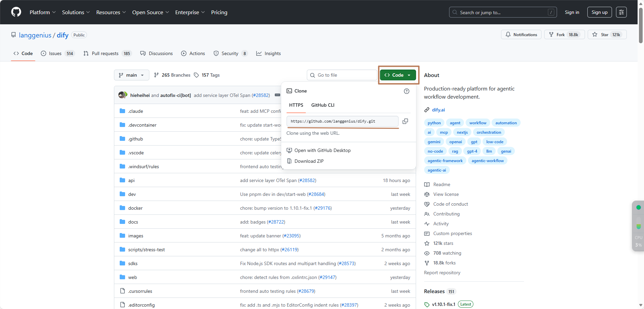Open the main branch selector dropdown
Image resolution: width=644 pixels, height=309 pixels.
tap(131, 75)
